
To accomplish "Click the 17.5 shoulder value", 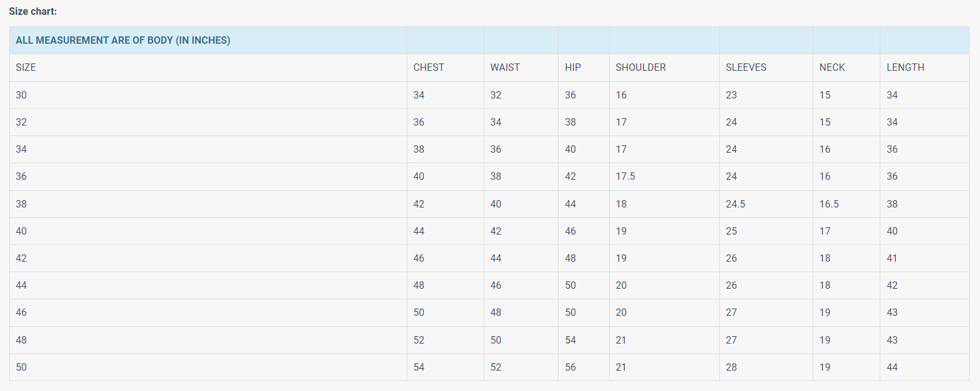I will 625,177.
